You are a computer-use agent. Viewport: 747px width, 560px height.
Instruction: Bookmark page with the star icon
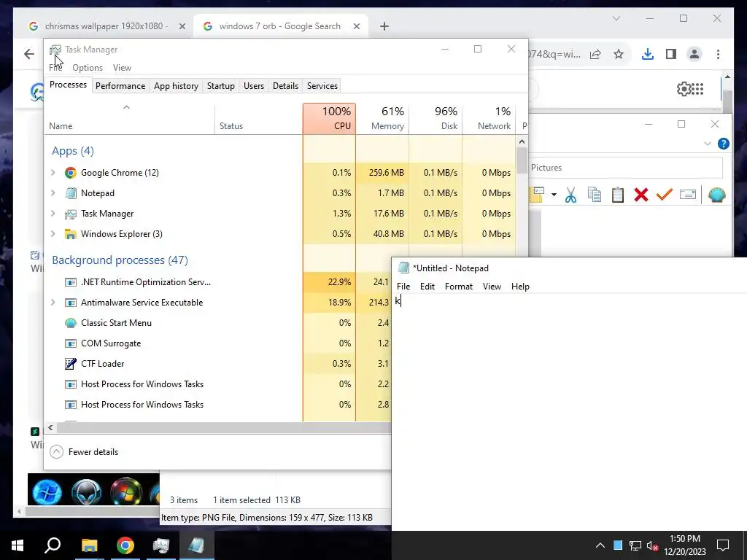click(619, 54)
